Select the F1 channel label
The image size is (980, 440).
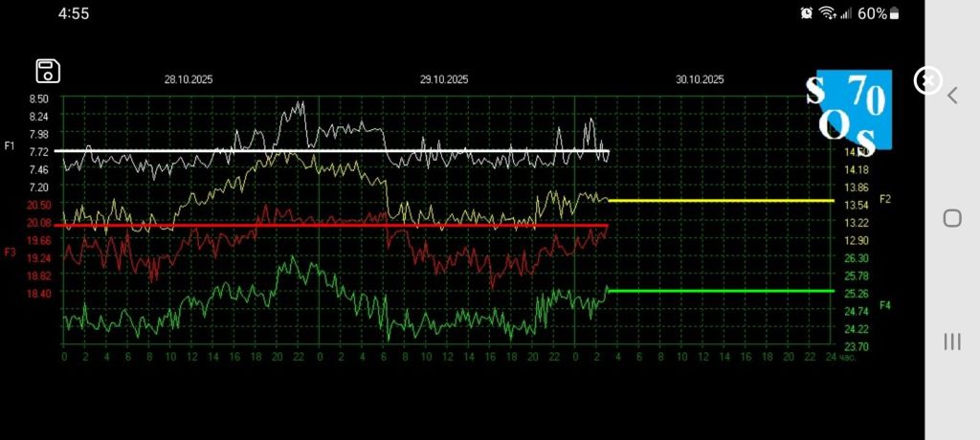(x=10, y=145)
